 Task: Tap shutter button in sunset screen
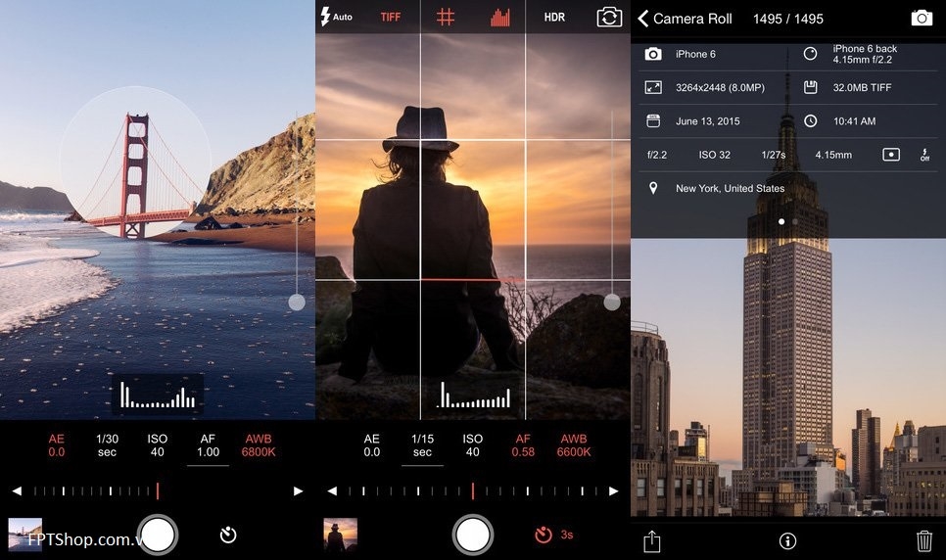click(472, 535)
